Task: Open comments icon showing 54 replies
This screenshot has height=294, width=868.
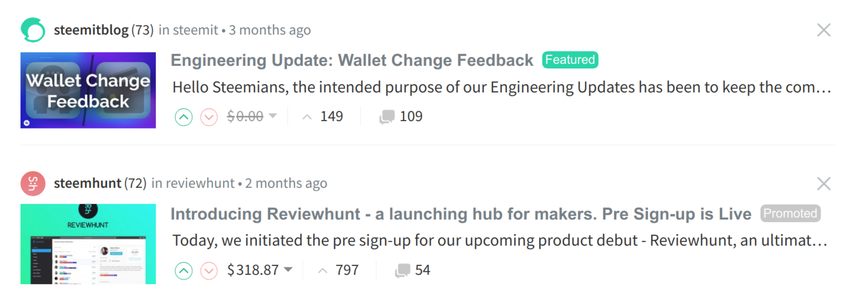Action: point(403,270)
